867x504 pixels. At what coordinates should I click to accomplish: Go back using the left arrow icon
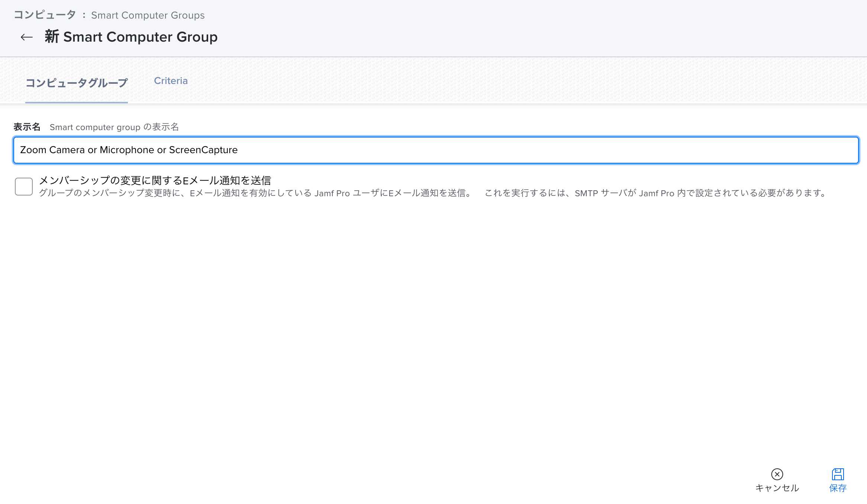coord(26,37)
